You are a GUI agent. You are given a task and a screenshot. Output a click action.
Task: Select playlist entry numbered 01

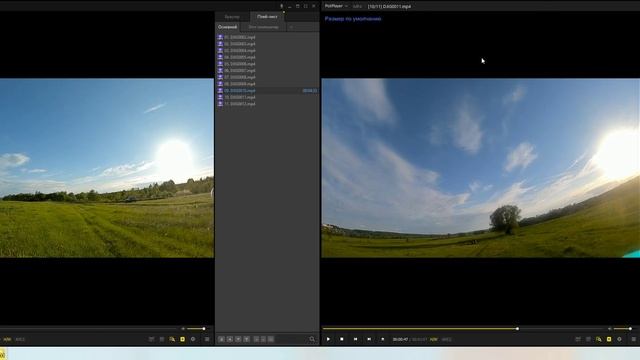click(x=267, y=37)
